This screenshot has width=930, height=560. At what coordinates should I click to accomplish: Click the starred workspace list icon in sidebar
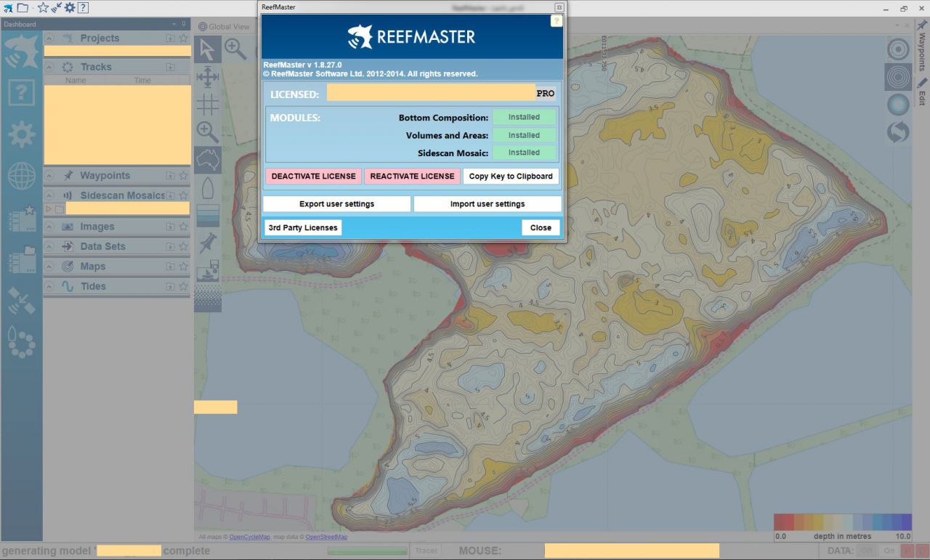coord(21,218)
